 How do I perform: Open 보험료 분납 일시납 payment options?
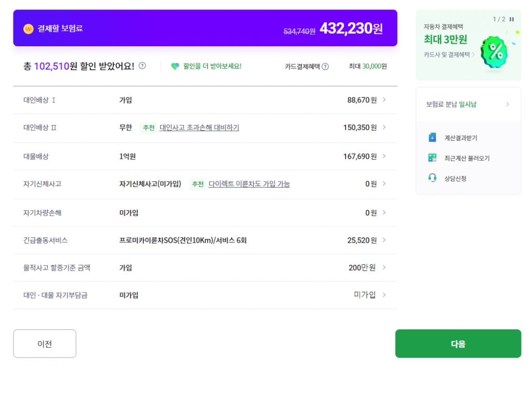click(x=468, y=103)
